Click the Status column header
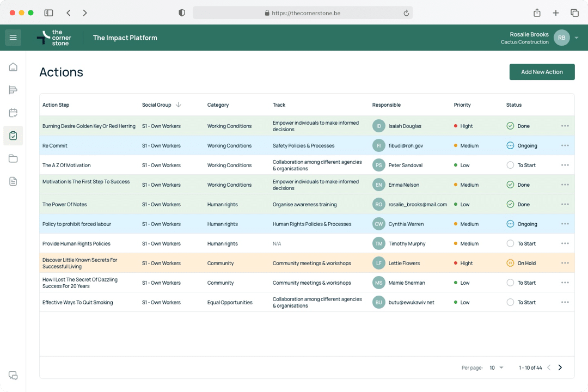 pos(514,105)
